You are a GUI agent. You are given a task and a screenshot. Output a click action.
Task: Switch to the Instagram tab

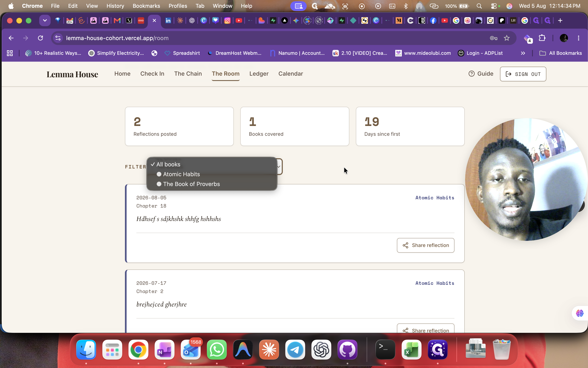click(227, 20)
